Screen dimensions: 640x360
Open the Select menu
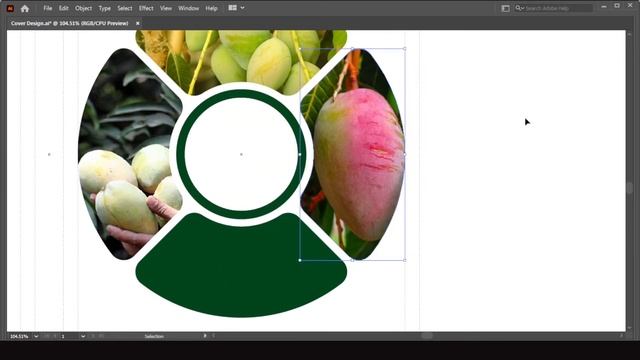click(124, 8)
